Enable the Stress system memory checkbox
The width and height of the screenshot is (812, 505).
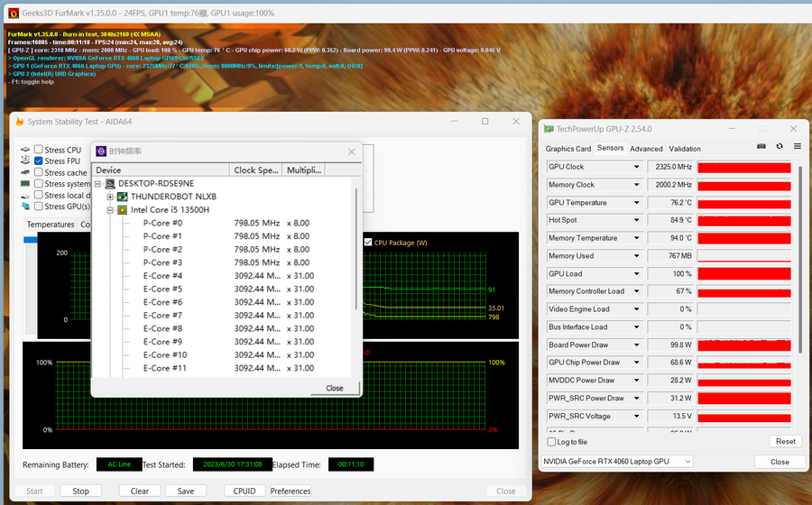pos(38,184)
